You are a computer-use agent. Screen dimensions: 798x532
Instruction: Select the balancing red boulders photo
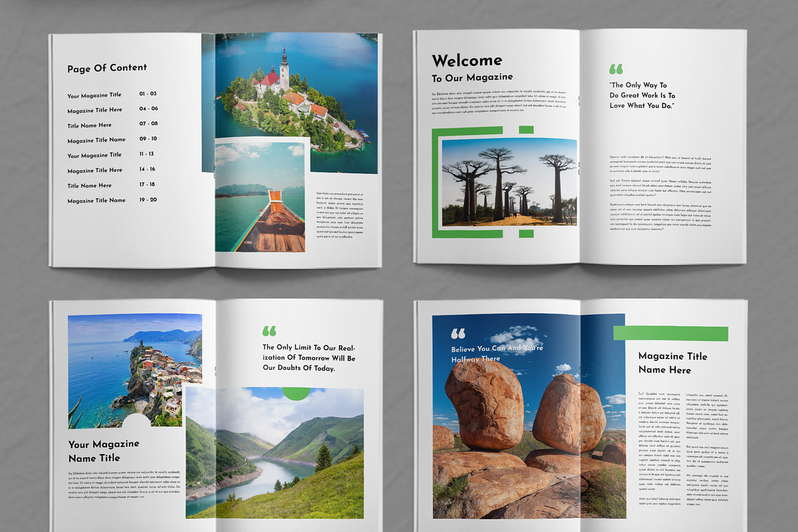(x=529, y=416)
